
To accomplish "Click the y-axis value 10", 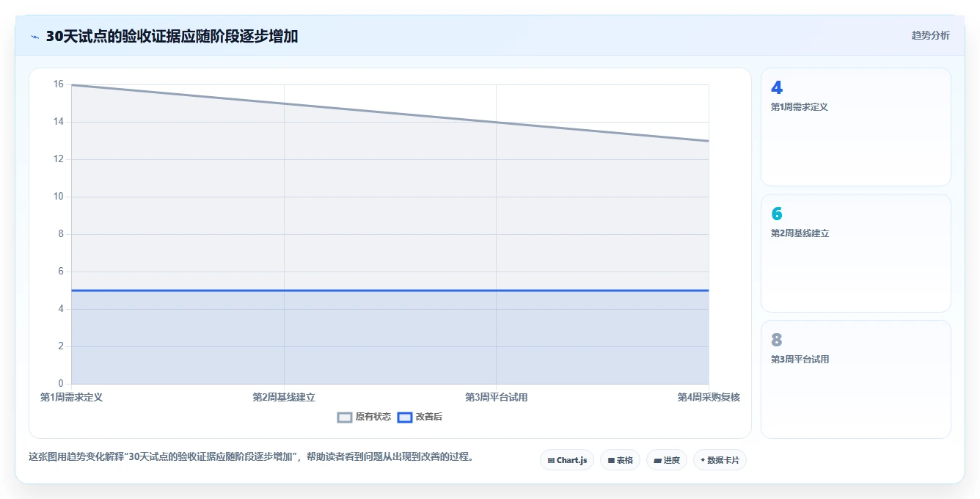I will click(59, 197).
